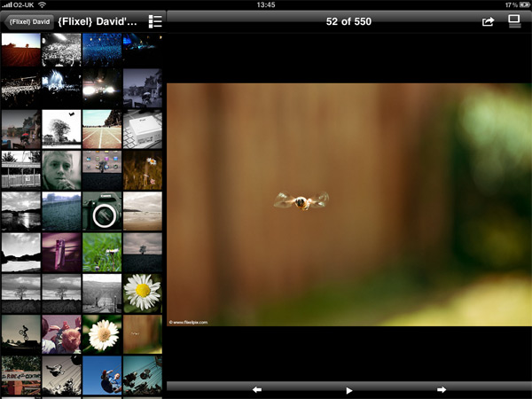This screenshot has width=532, height=399.
Task: Select the white box on keyboard thumbnail
Action: [142, 129]
